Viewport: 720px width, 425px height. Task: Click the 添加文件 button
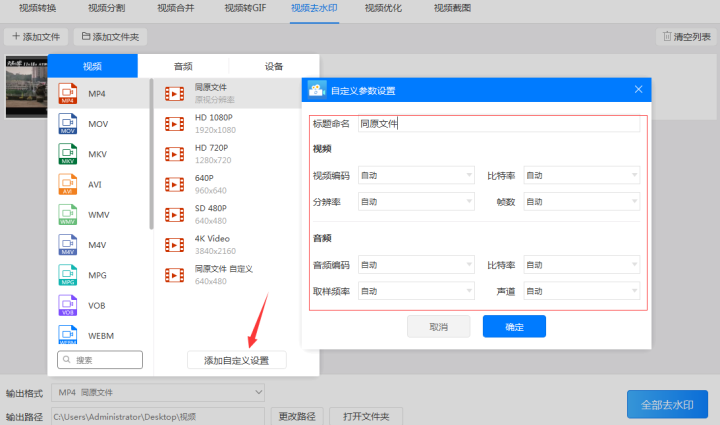pyautogui.click(x=36, y=37)
